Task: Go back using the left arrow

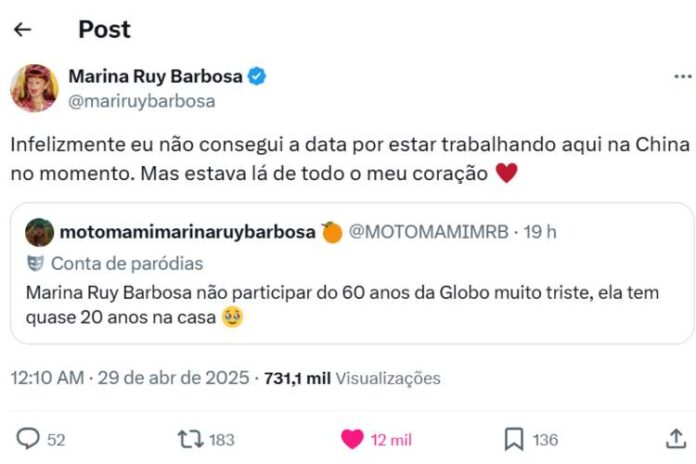Action: [x=22, y=29]
